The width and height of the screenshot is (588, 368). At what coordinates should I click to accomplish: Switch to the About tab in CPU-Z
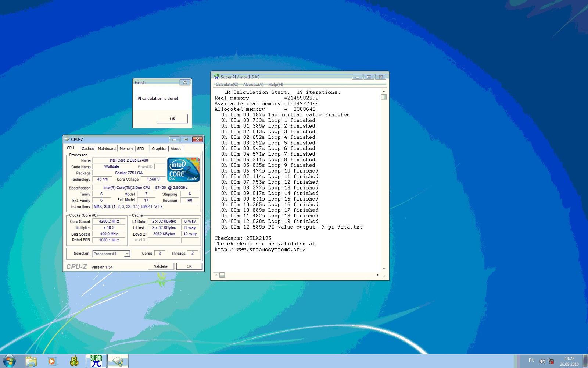176,149
